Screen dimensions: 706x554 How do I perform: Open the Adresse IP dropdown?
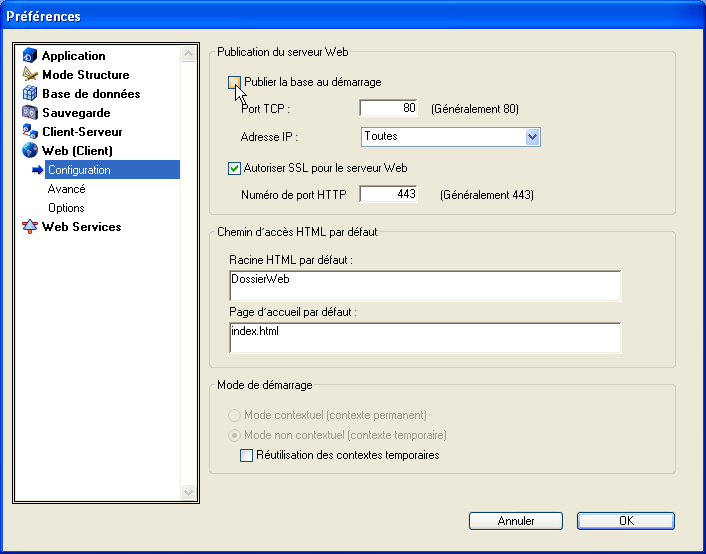pos(532,136)
